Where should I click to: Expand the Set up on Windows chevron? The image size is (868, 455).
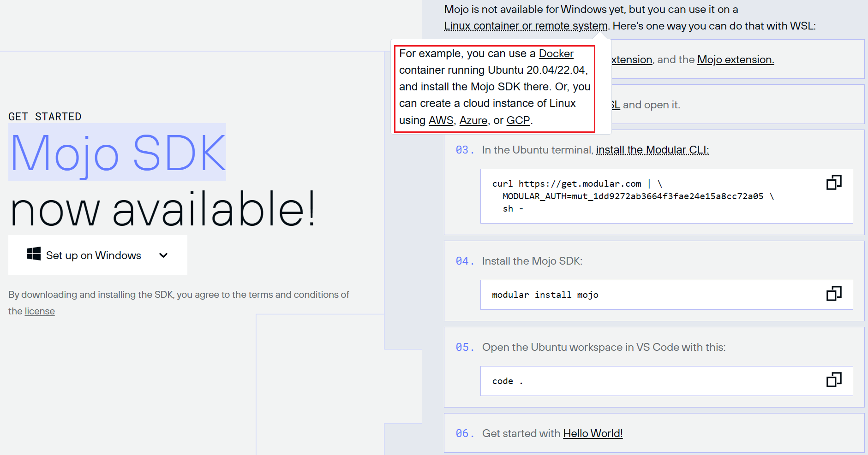pos(163,255)
